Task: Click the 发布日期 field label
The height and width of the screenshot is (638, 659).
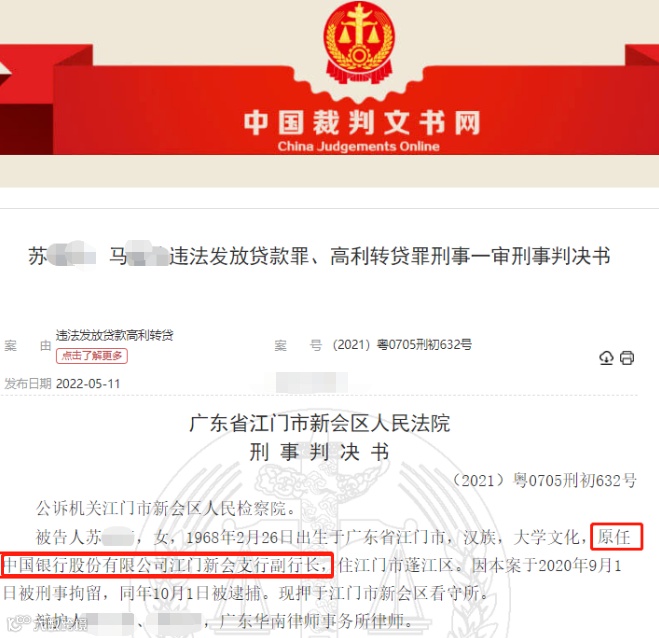Action: tap(28, 384)
